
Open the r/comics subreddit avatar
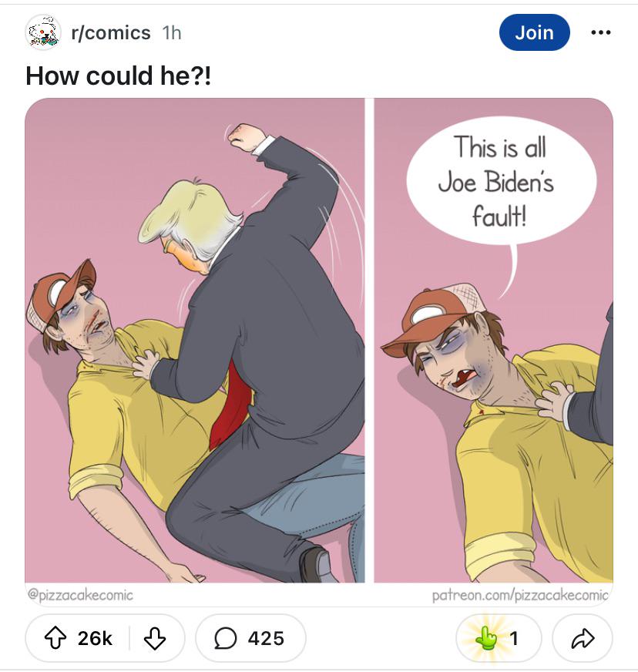point(42,32)
